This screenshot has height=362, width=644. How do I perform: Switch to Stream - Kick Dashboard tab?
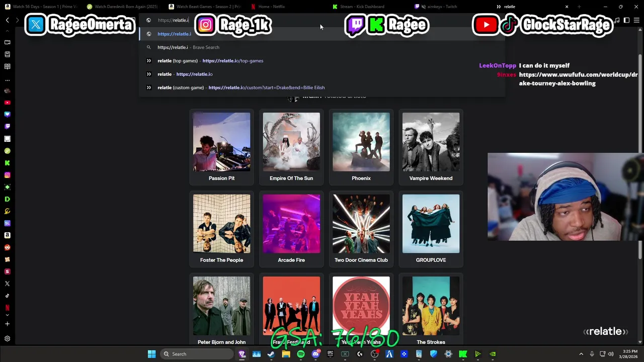362,7
